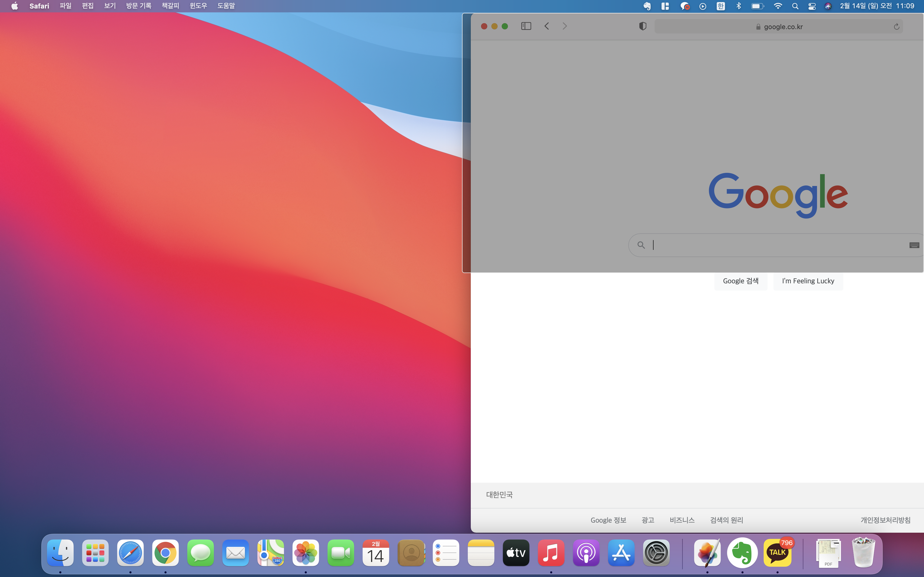Open Control Center in menu bar
The image size is (924, 577).
(812, 6)
